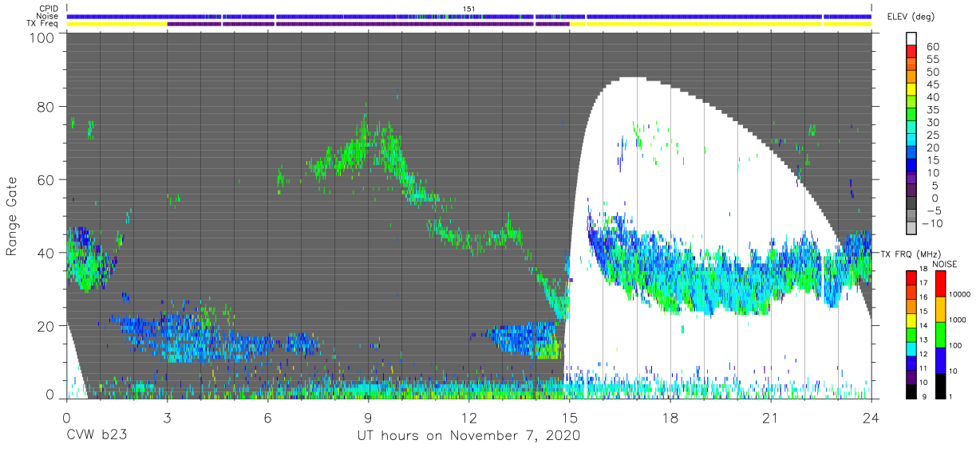
Task: Click the 'Range Gate' y-axis title
Action: (12, 216)
